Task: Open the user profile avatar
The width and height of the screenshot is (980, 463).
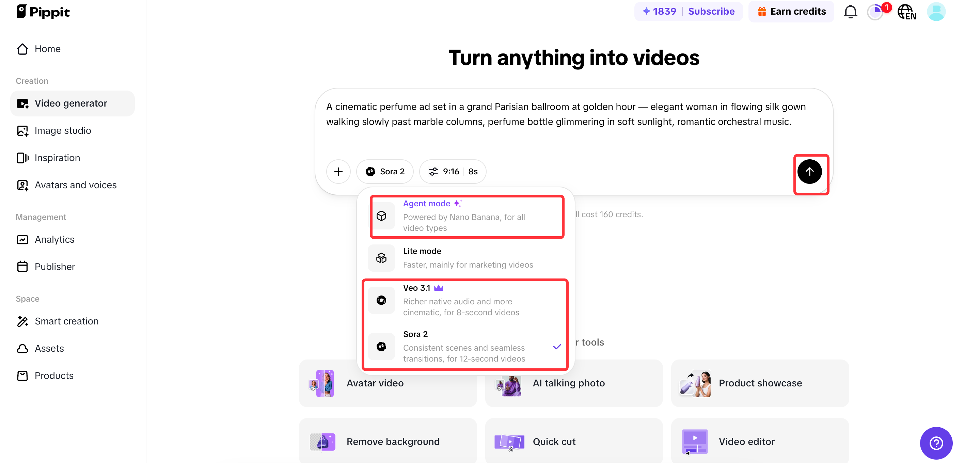Action: (936, 12)
